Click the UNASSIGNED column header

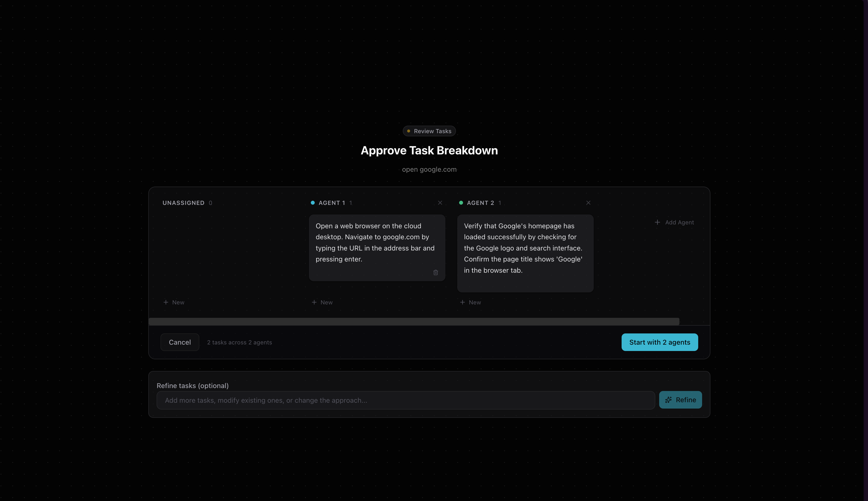pyautogui.click(x=183, y=203)
